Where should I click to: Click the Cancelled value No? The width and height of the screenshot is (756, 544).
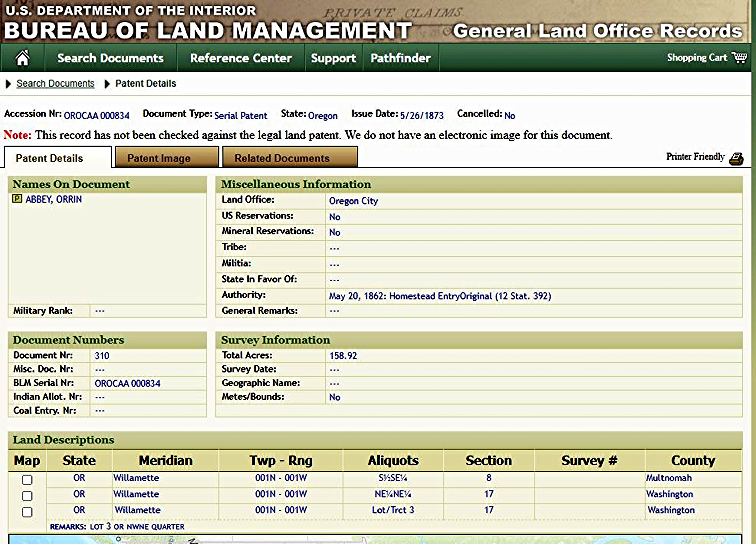click(509, 116)
